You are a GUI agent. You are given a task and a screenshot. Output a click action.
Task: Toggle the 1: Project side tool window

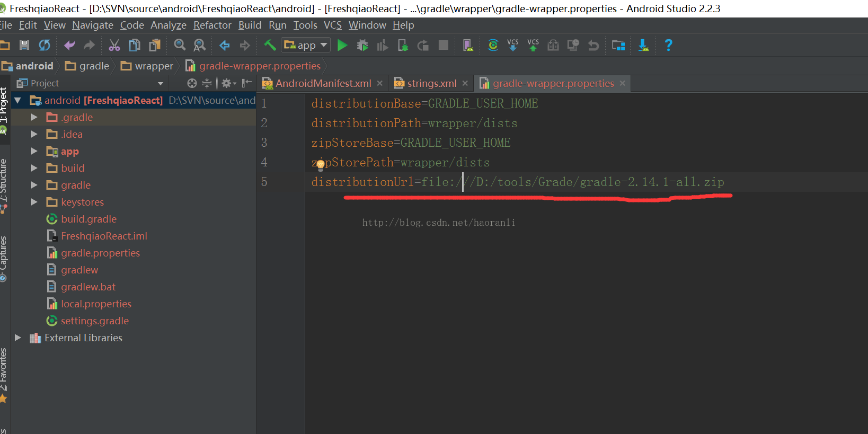pos(4,110)
